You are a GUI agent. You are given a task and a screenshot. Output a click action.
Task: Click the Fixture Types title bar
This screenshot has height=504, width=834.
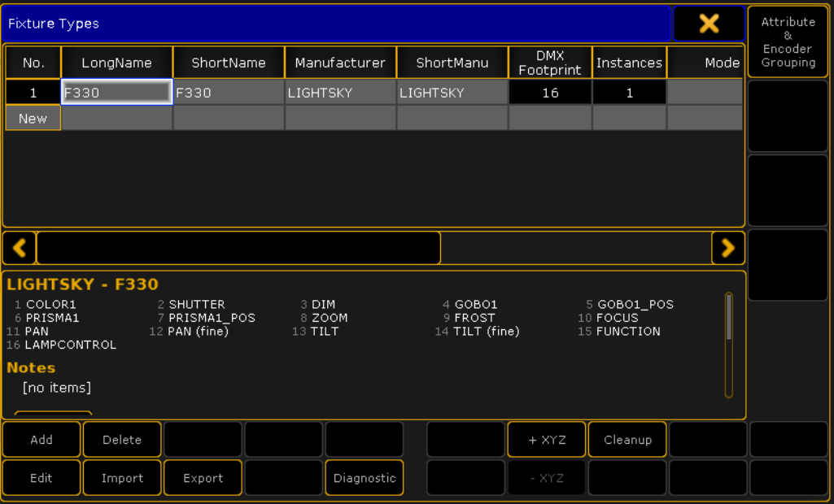336,24
